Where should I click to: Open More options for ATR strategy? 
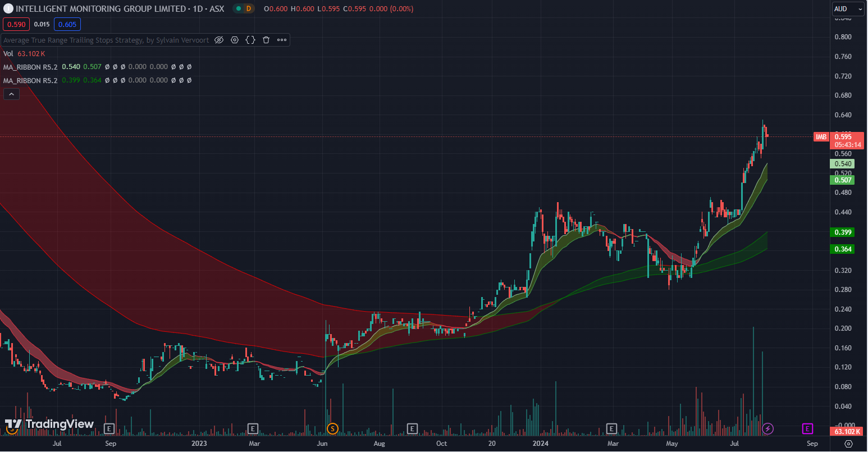[282, 40]
